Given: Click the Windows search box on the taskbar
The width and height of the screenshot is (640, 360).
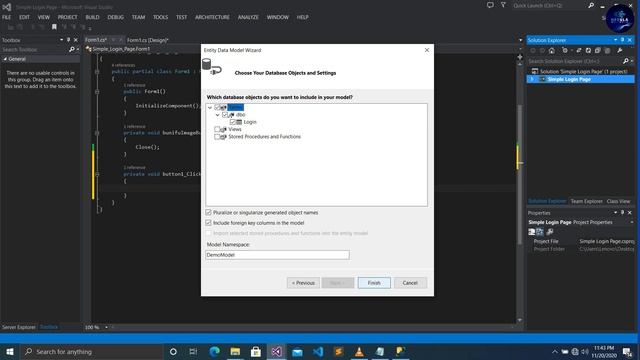Looking at the screenshot, I should 92,351.
